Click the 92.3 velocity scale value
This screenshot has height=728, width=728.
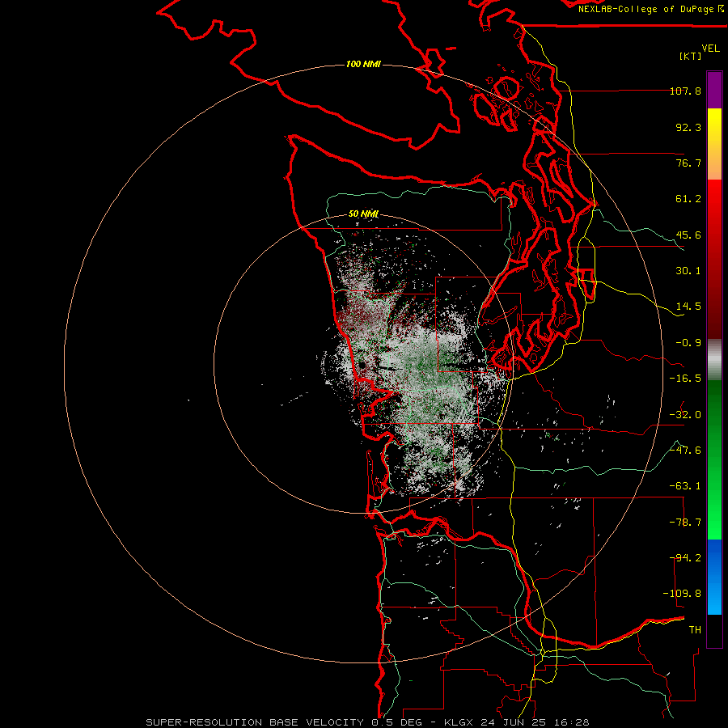pos(688,127)
